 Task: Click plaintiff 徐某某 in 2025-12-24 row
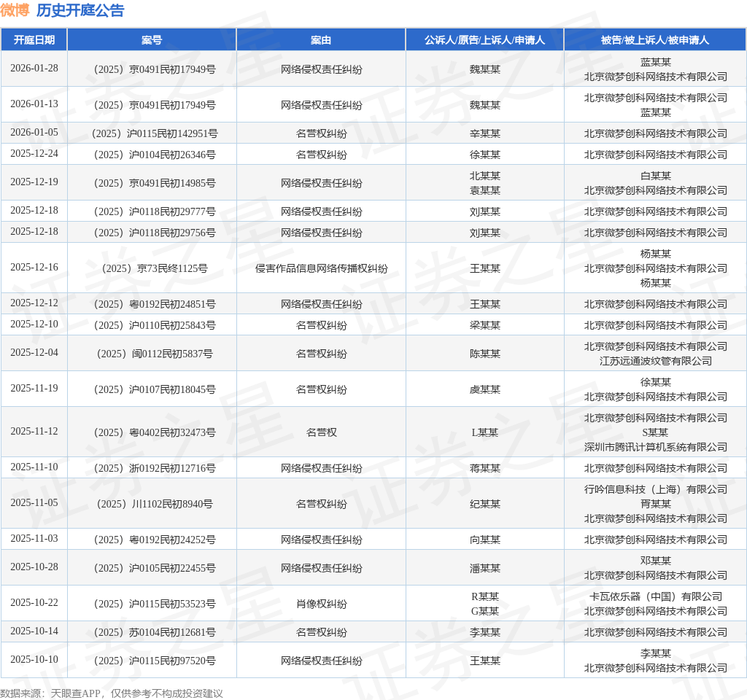(485, 155)
